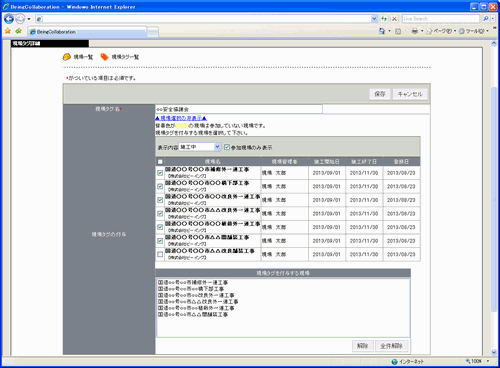Click the 現場タグ名 text field

239,109
